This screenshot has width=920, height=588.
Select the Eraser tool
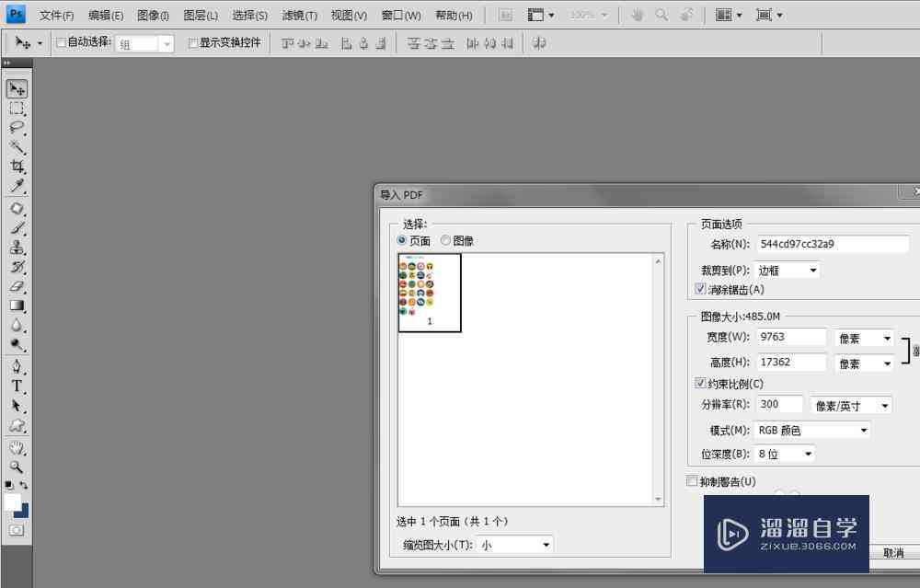(17, 286)
